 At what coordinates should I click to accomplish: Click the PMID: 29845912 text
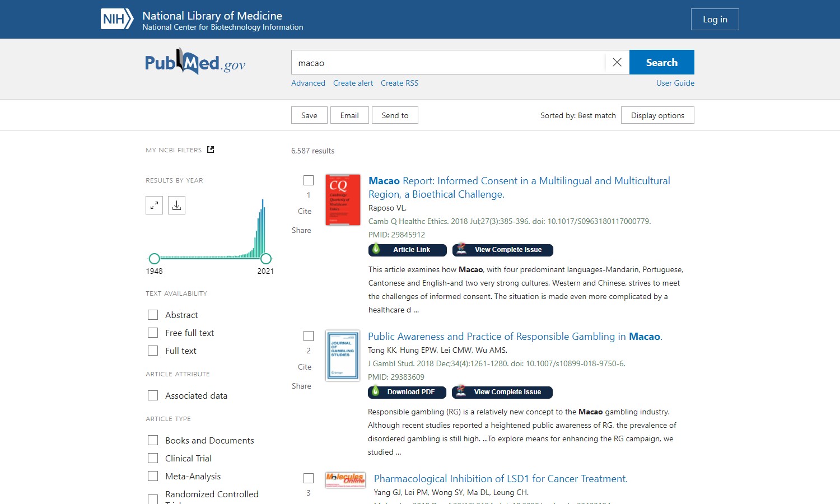click(x=396, y=235)
